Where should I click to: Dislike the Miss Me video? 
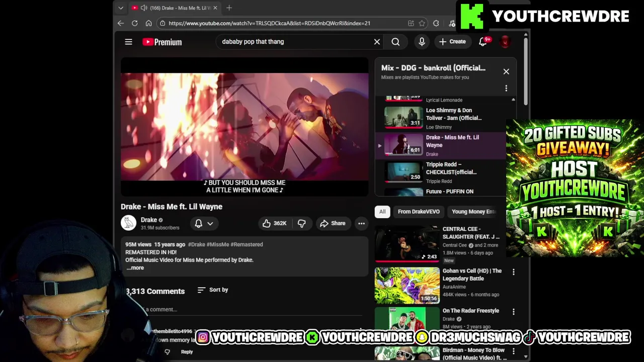tap(302, 223)
